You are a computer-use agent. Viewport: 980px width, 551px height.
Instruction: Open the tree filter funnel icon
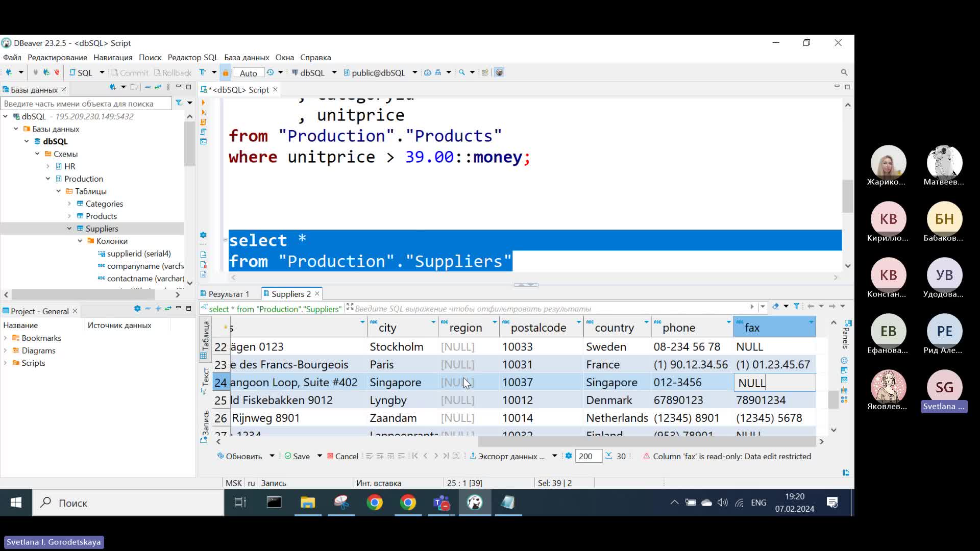179,103
